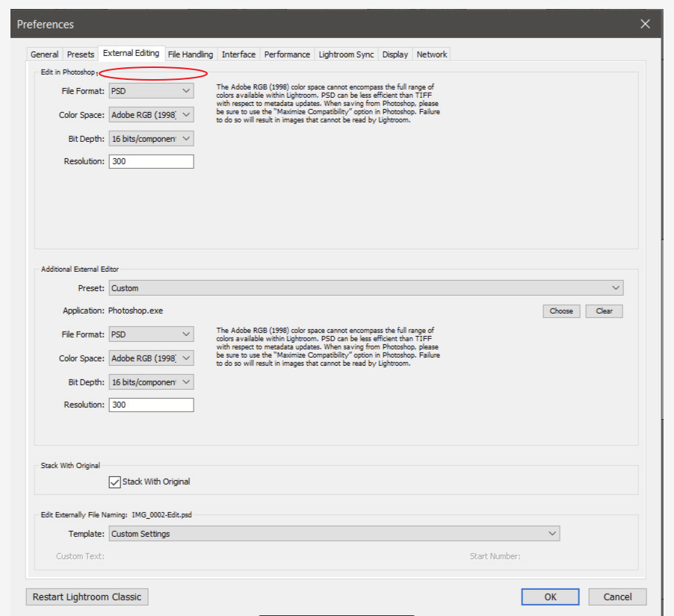Viewport: 674px width, 616px height.
Task: Select the File Handling tab
Action: (191, 54)
